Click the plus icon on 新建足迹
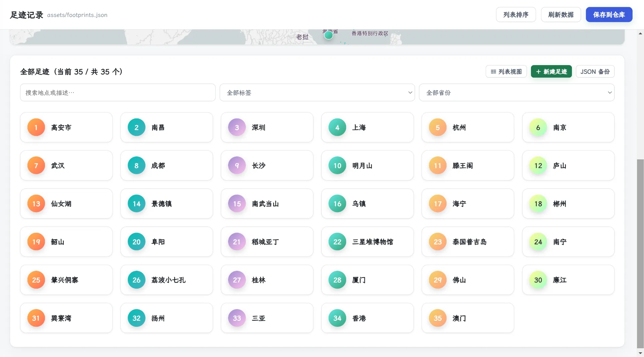This screenshot has width=644, height=357. pos(538,71)
